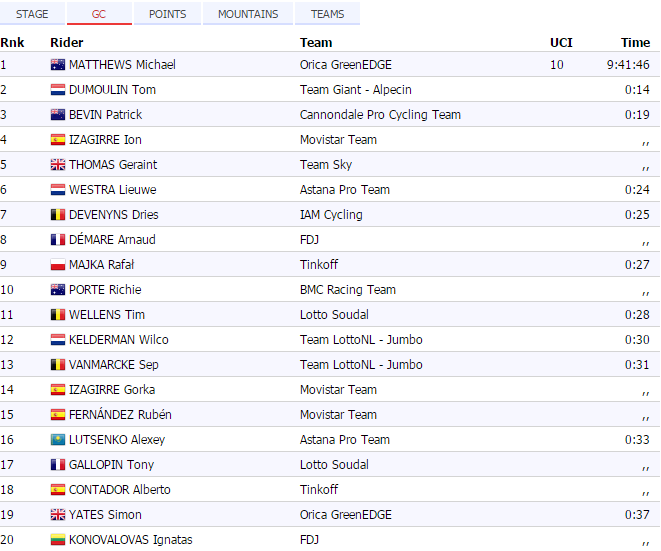661x551 pixels.
Task: Click the French flag next to DÉMARE Arnaud
Action: click(x=58, y=240)
